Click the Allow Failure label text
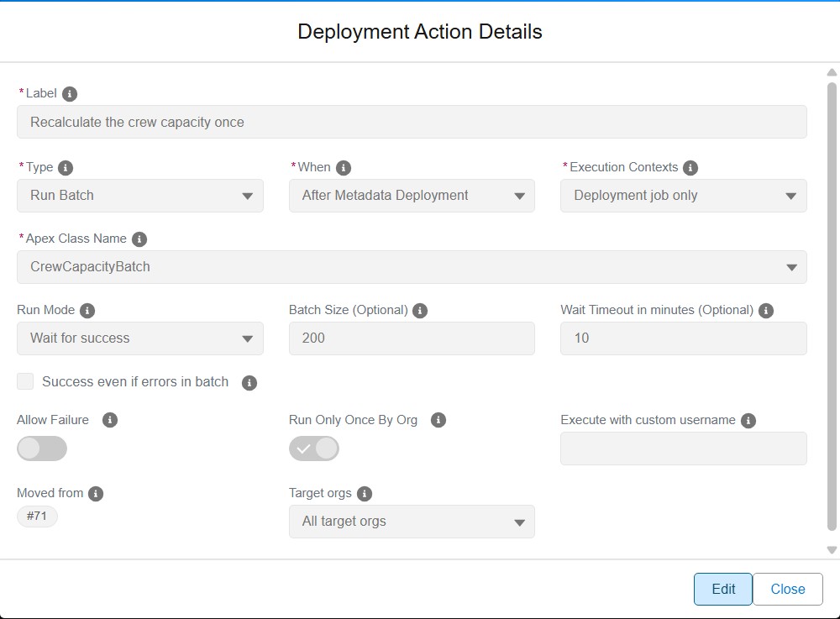Image resolution: width=840 pixels, height=619 pixels. (53, 420)
